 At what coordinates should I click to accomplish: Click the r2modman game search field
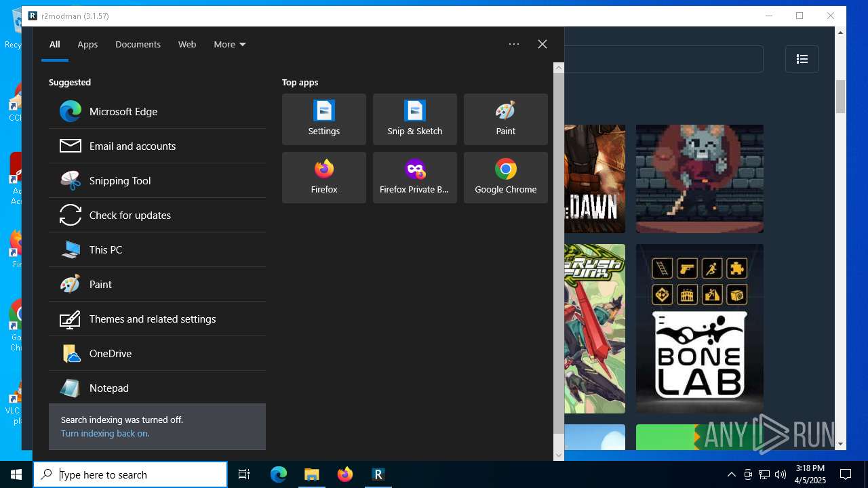[x=663, y=59]
